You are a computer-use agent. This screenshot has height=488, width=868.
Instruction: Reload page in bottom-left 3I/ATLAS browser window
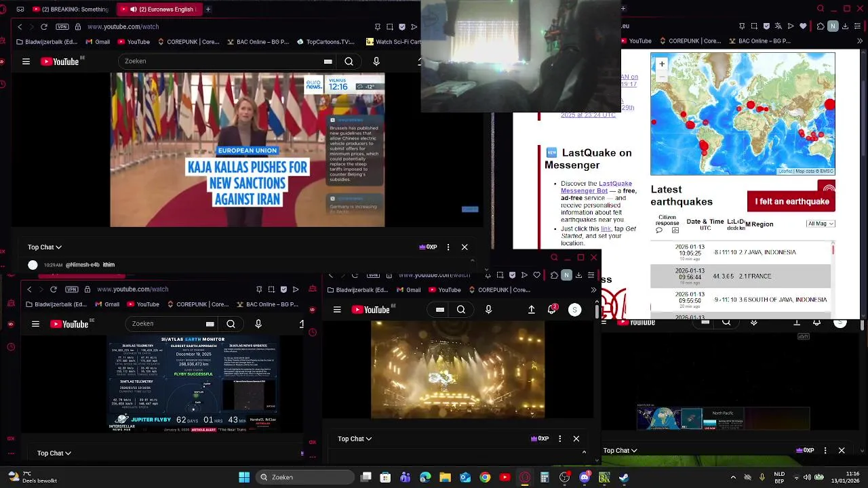(54, 289)
